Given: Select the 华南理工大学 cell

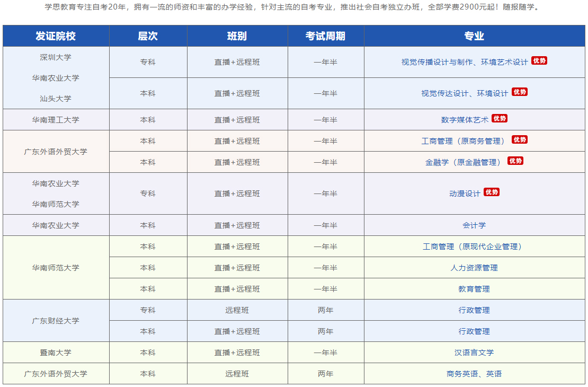Looking at the screenshot, I should [56, 120].
